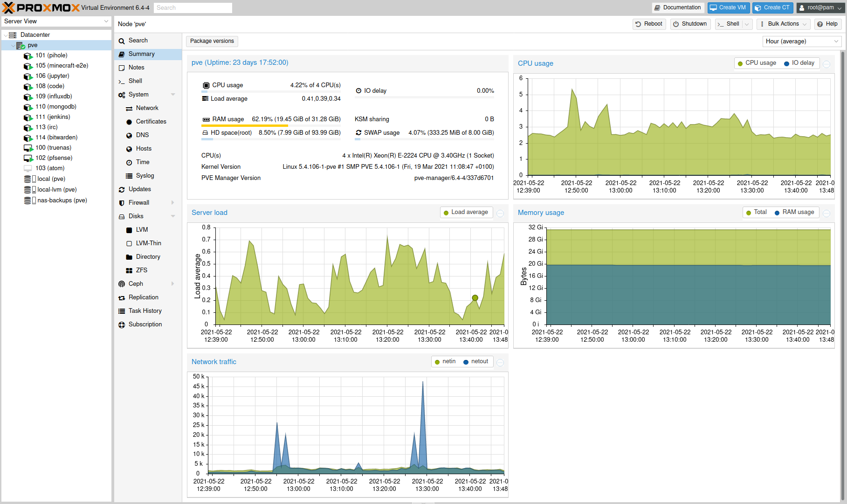Open the Task History menu item

pos(148,311)
